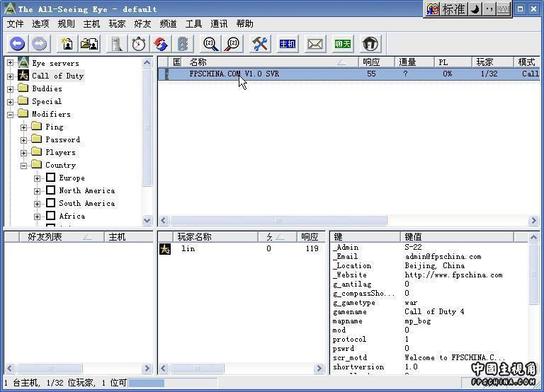Click the greyed traffic-light stop icon
Viewport: 544px width, 392px height.
click(183, 44)
